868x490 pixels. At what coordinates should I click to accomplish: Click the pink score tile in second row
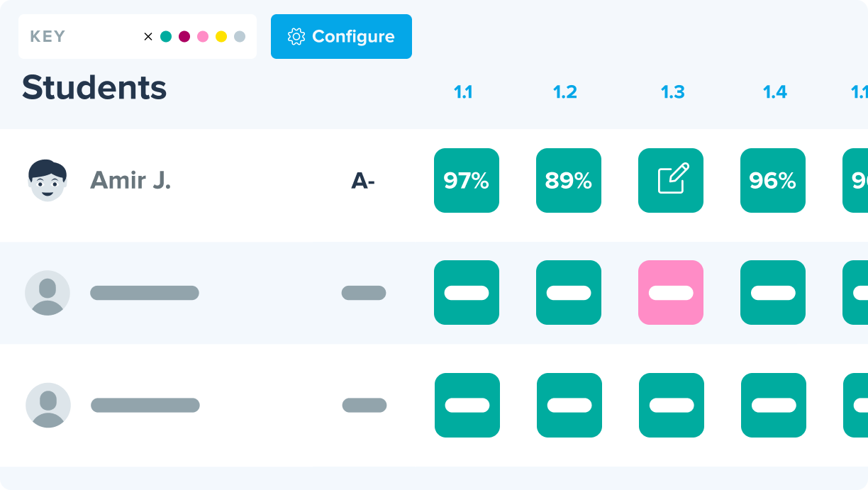coord(671,293)
